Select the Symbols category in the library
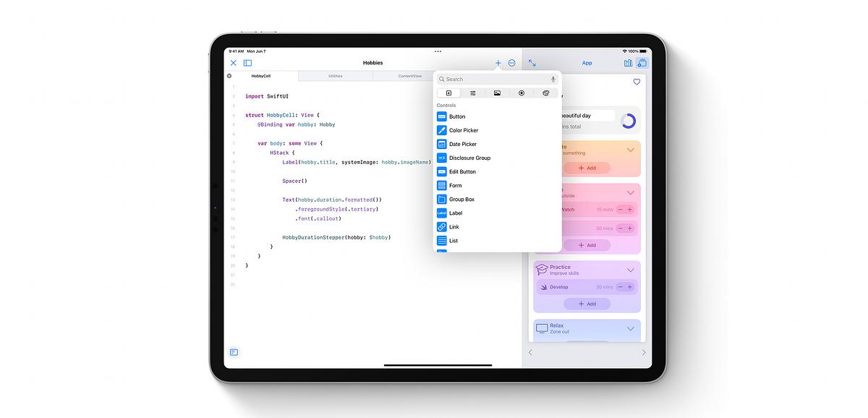This screenshot has height=418, width=868. click(522, 93)
